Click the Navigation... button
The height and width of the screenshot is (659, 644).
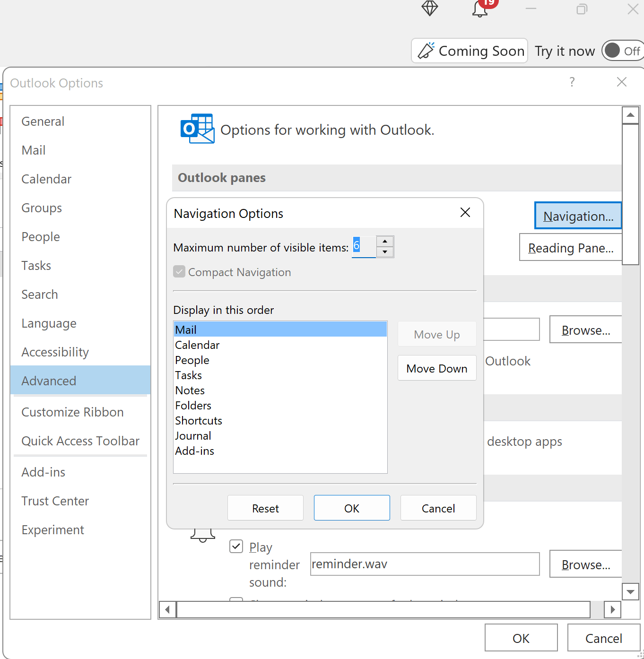[x=578, y=216]
